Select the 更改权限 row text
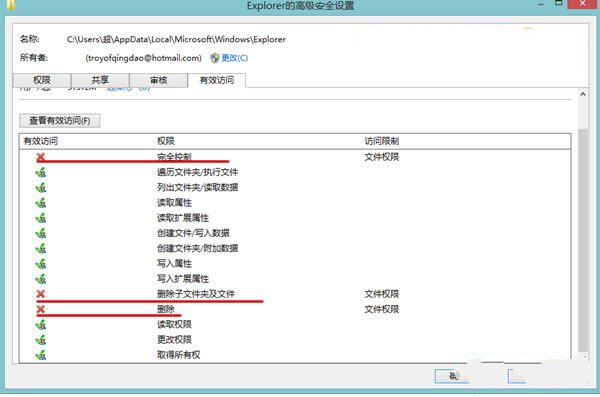This screenshot has height=397, width=600. [x=174, y=340]
